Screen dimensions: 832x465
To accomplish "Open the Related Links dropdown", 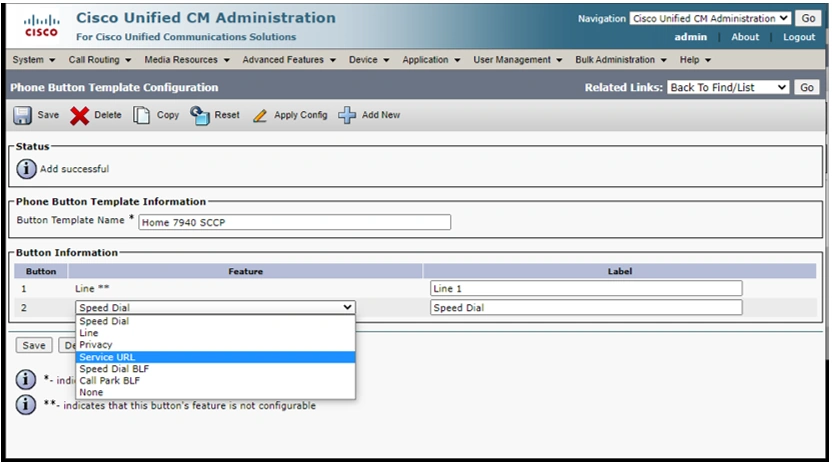I will point(728,88).
